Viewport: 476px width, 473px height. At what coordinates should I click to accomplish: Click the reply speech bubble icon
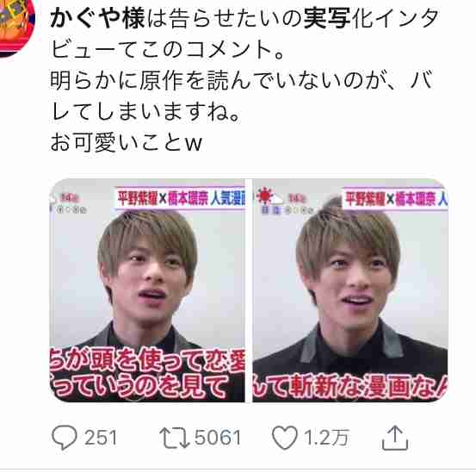[64, 438]
